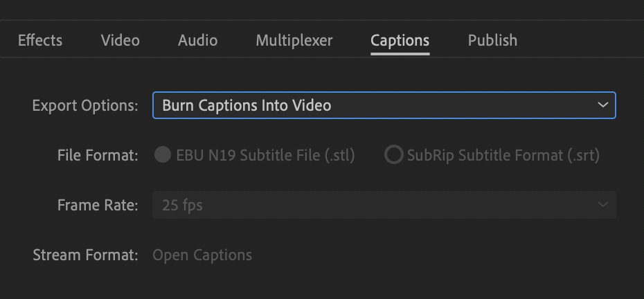Viewport: 644px width, 299px height.
Task: Select the Multiplexer tab
Action: tap(294, 41)
